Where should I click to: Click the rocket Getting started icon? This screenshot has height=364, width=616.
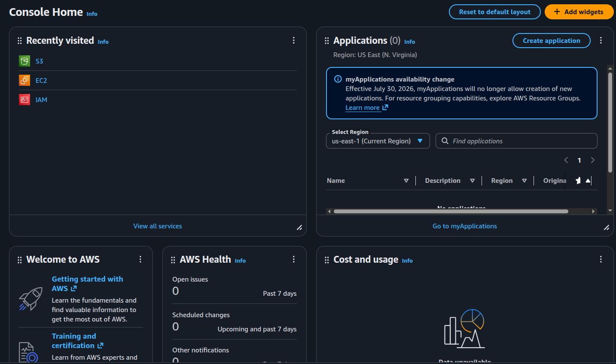click(x=30, y=299)
